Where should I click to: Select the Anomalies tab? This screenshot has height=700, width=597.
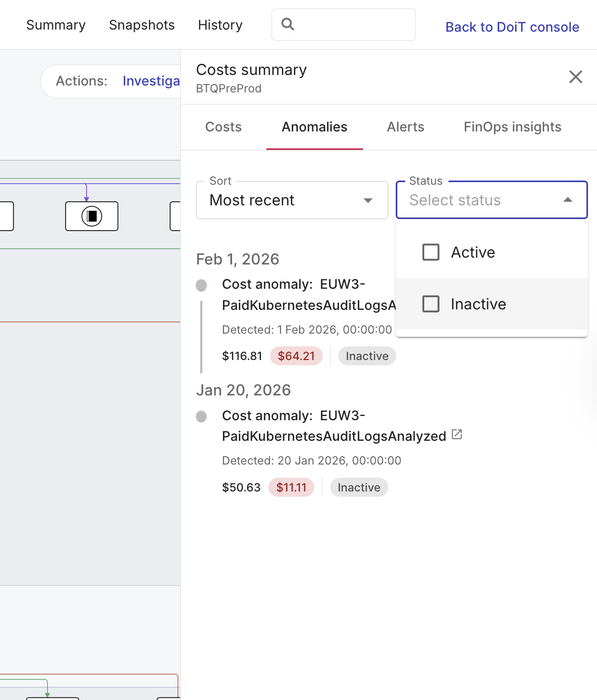(x=314, y=127)
